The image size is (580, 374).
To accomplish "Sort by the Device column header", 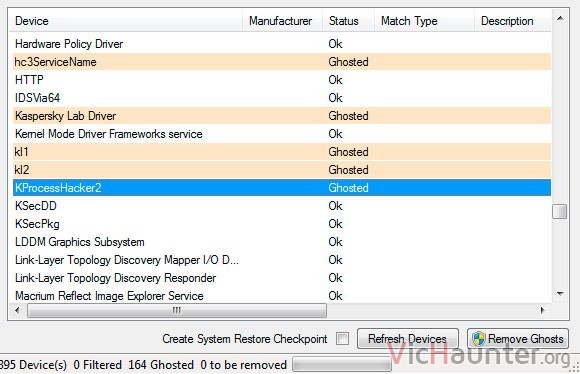I will click(125, 21).
